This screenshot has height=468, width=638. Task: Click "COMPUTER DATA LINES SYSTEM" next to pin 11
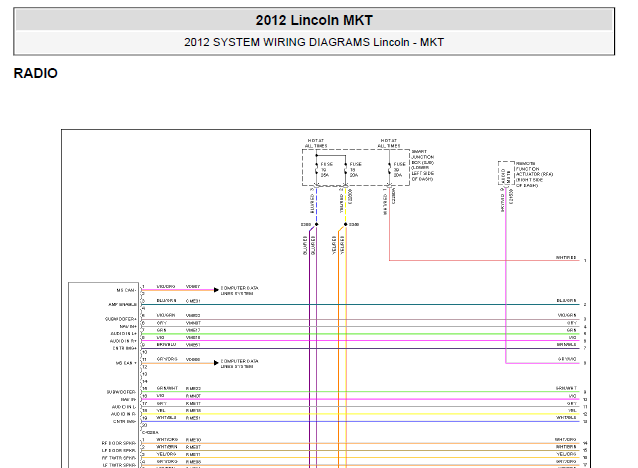click(239, 364)
